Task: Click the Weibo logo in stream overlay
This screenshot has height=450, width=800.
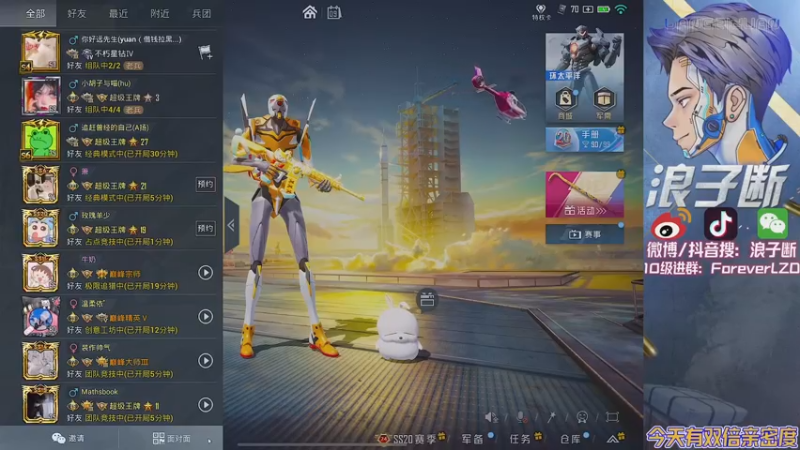Action: 670,224
